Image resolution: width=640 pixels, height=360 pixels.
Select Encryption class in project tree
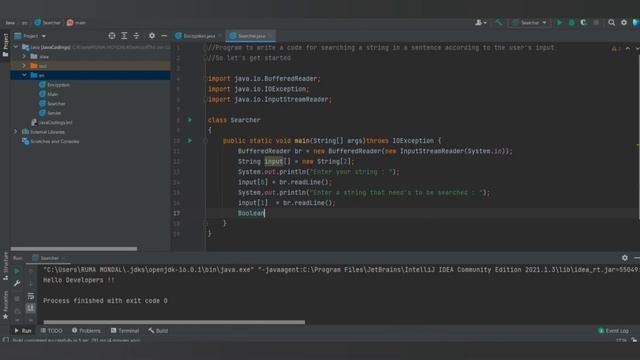54,85
